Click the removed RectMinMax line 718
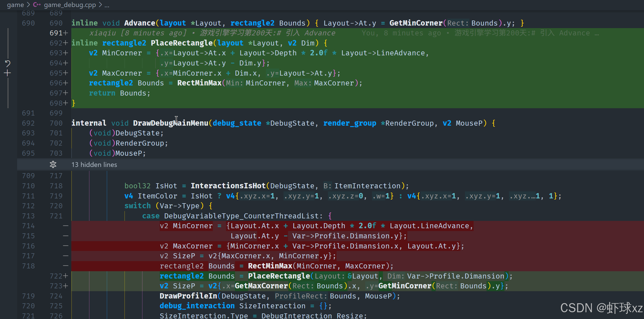The height and width of the screenshot is (319, 644). coord(270,266)
